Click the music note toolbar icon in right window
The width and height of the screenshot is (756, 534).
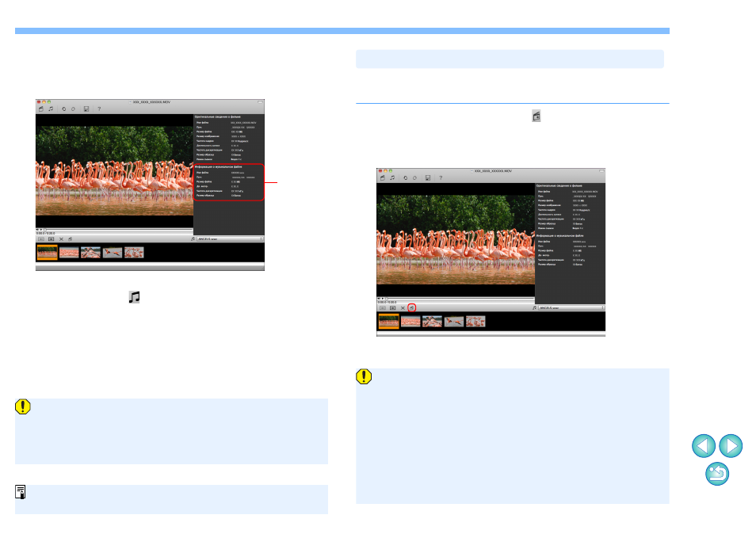coord(392,177)
